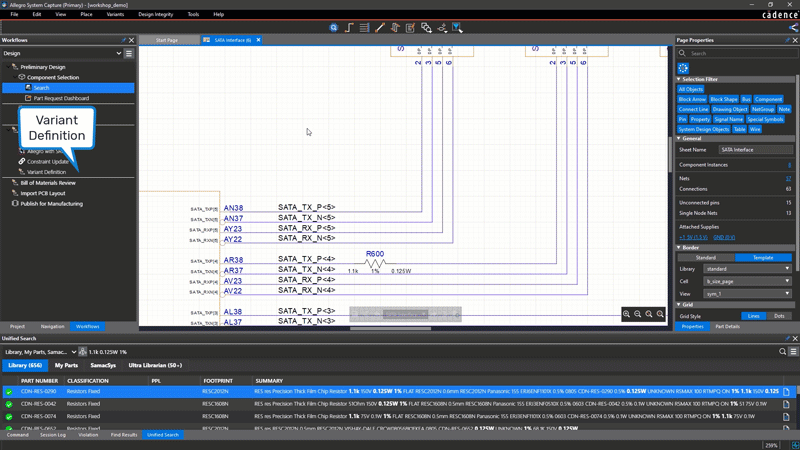The image size is (800, 450).
Task: Pin the Workflows panel
Action: [123, 40]
